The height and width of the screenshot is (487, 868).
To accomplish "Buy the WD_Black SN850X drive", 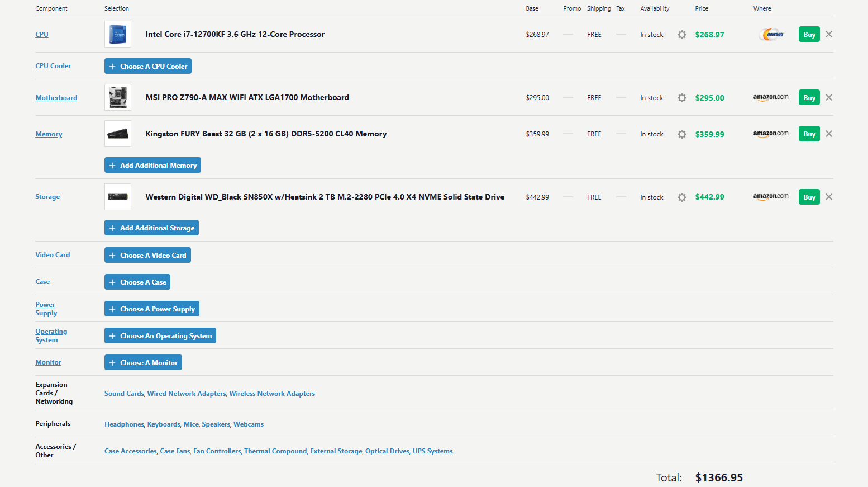I will click(x=809, y=197).
